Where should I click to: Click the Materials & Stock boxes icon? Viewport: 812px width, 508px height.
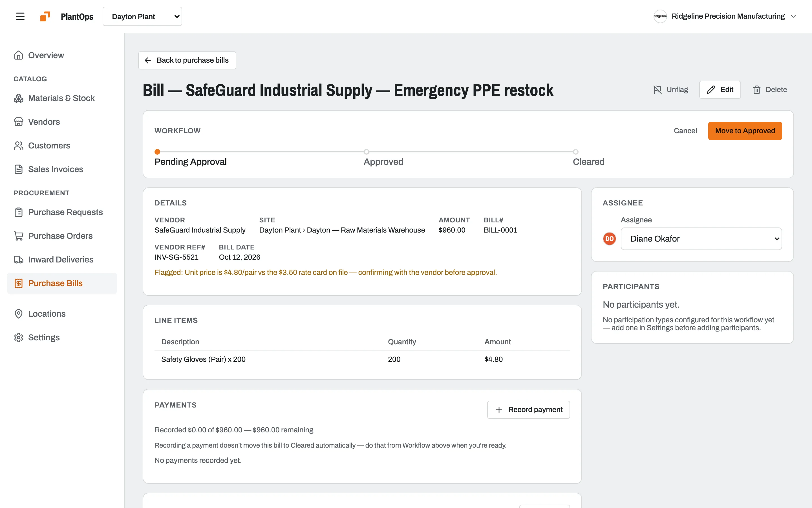point(18,98)
